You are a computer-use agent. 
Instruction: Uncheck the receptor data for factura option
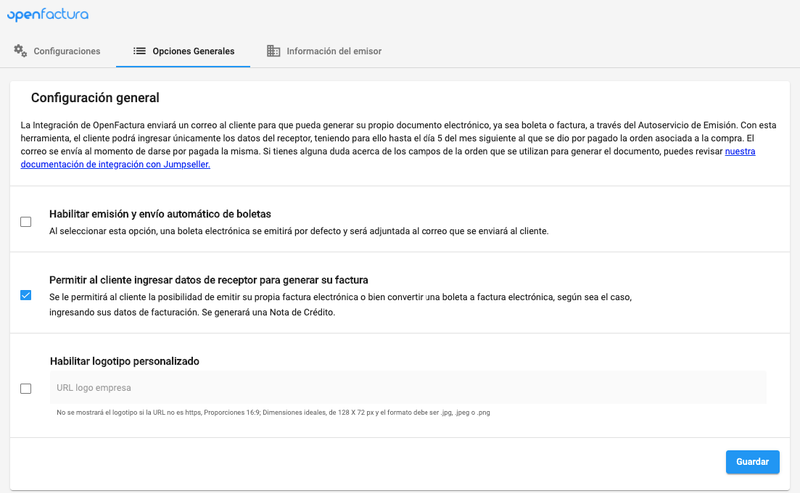(x=26, y=295)
